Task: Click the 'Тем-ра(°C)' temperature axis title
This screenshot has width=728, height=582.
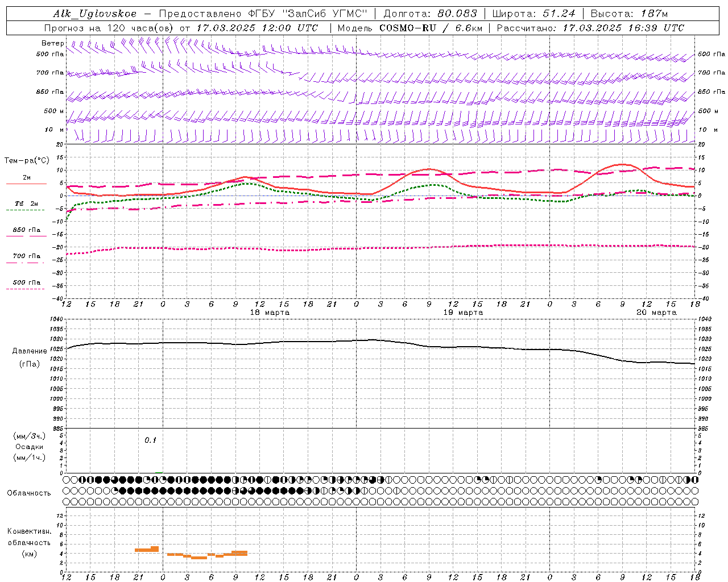Action: coord(27,161)
